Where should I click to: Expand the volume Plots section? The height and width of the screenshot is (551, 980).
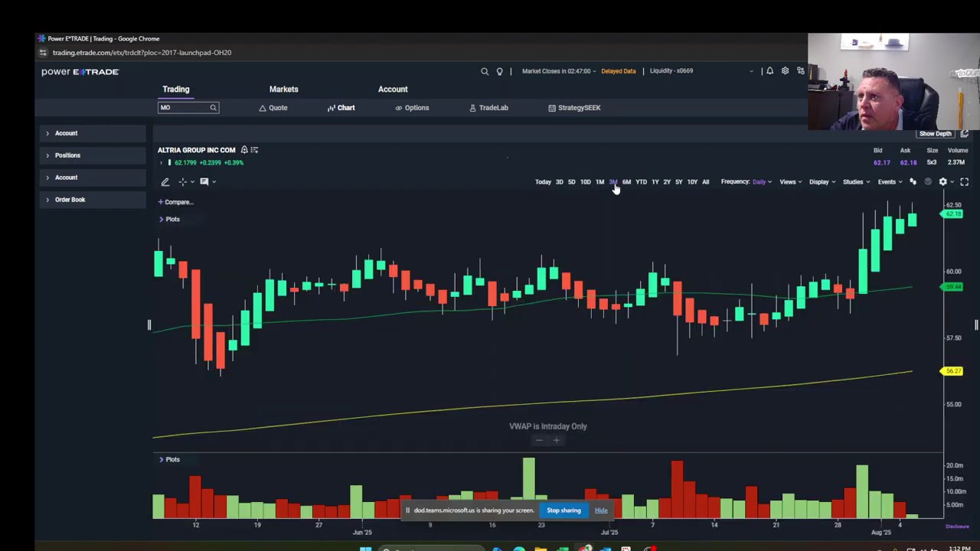169,460
